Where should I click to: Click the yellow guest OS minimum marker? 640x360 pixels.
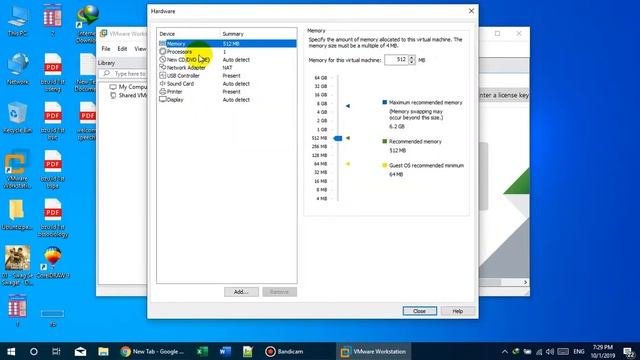pyautogui.click(x=348, y=164)
